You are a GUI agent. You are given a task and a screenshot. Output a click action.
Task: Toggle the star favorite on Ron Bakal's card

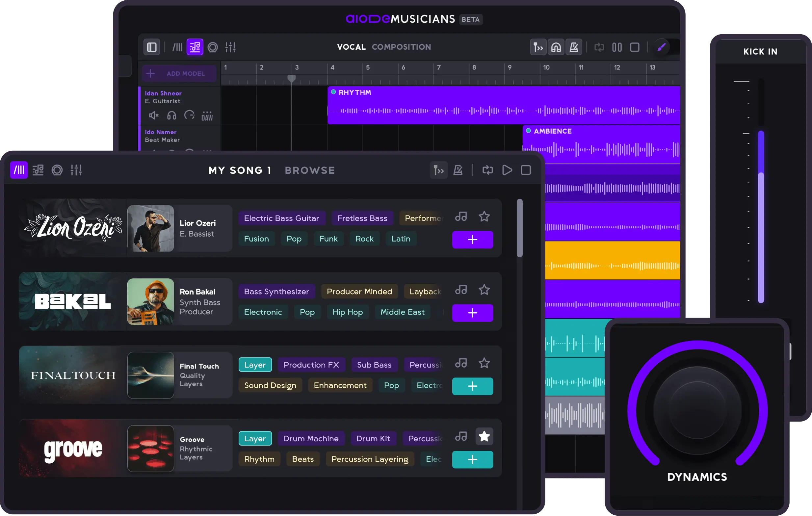[x=484, y=289]
